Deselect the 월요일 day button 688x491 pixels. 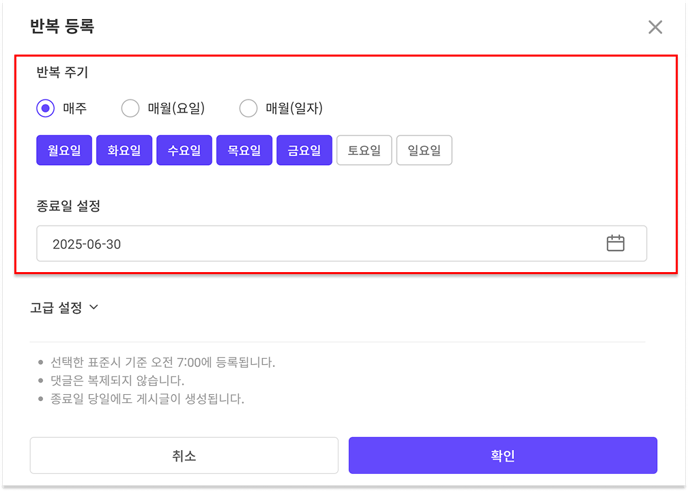(64, 150)
